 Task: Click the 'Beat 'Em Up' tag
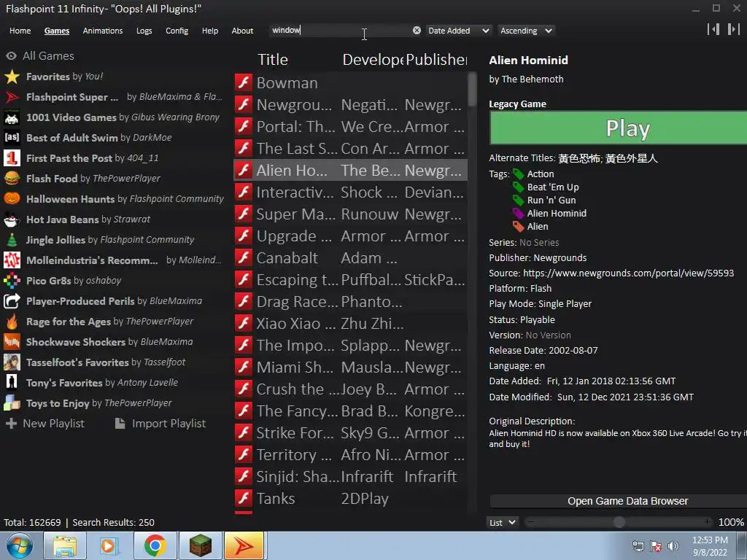(553, 187)
